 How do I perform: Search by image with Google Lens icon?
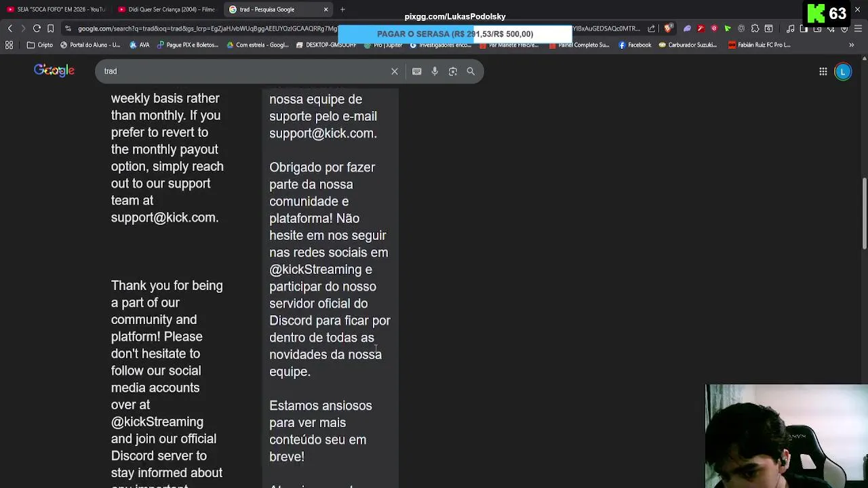pos(453,71)
